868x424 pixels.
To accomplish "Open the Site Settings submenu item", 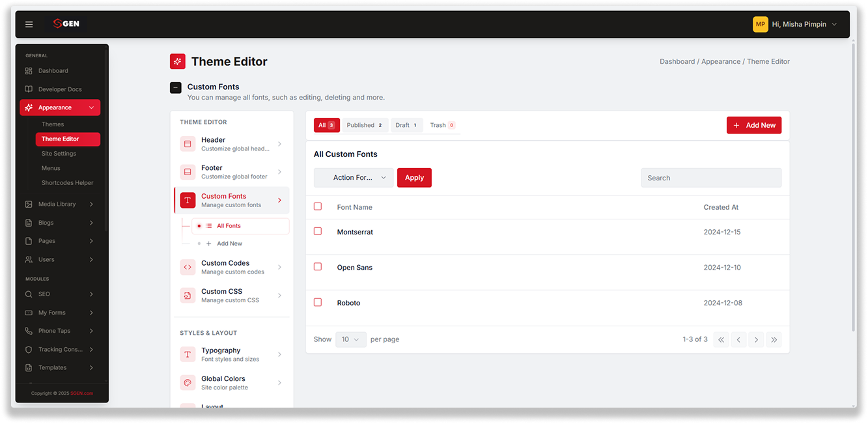I will point(59,154).
